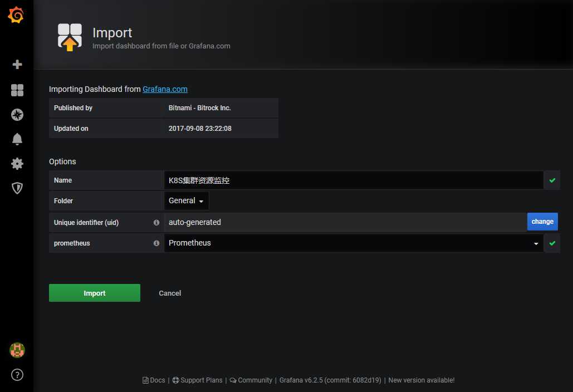The image size is (573, 392).
Task: Show info tooltip for prometheus data source
Action: pos(156,243)
